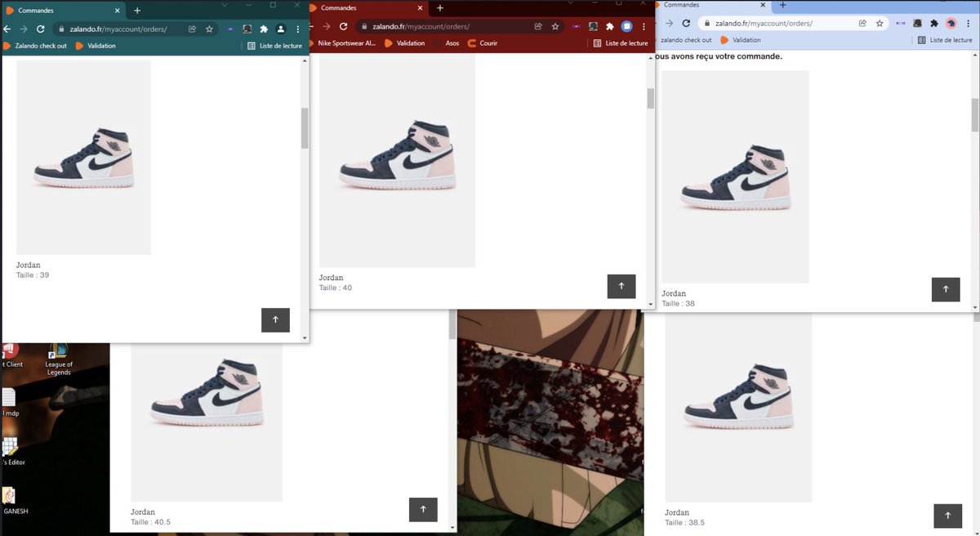Open 'zalando check out' bookmark in light blue window

(x=686, y=40)
